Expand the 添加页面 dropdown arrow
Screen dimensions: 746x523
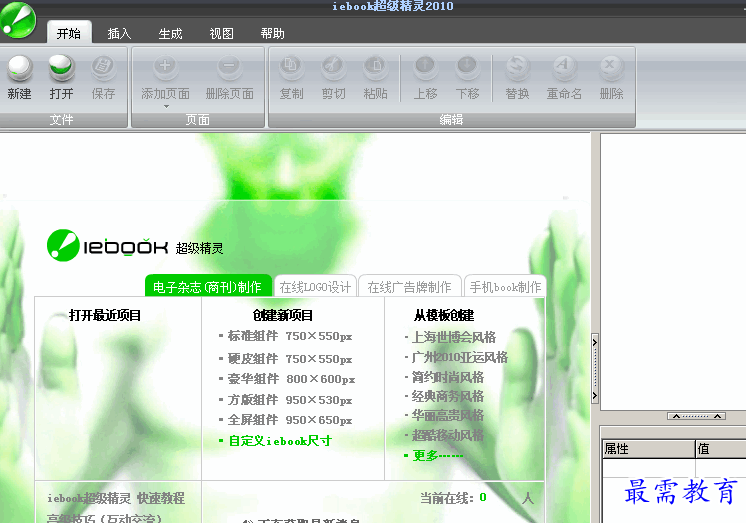[166, 107]
